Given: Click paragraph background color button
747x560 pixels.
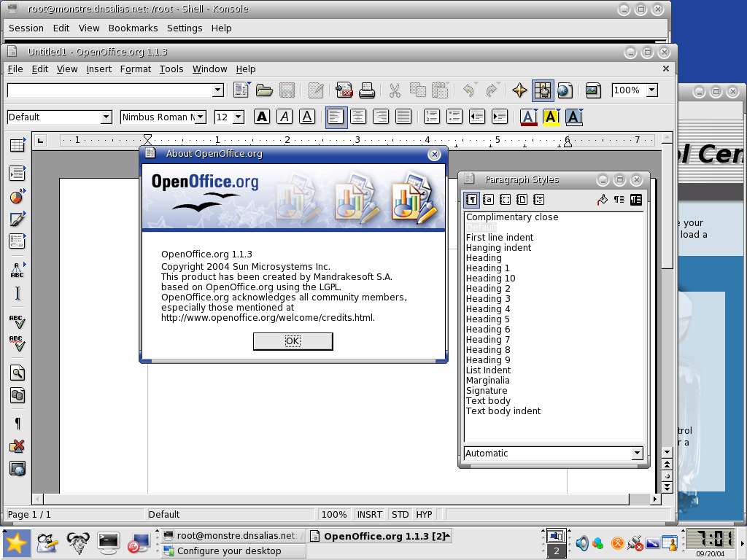Looking at the screenshot, I should tap(575, 117).
